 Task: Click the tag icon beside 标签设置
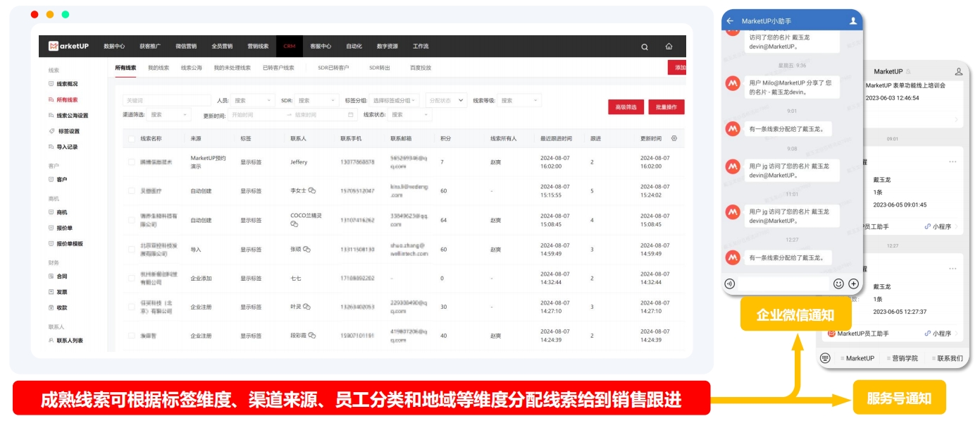tap(51, 131)
